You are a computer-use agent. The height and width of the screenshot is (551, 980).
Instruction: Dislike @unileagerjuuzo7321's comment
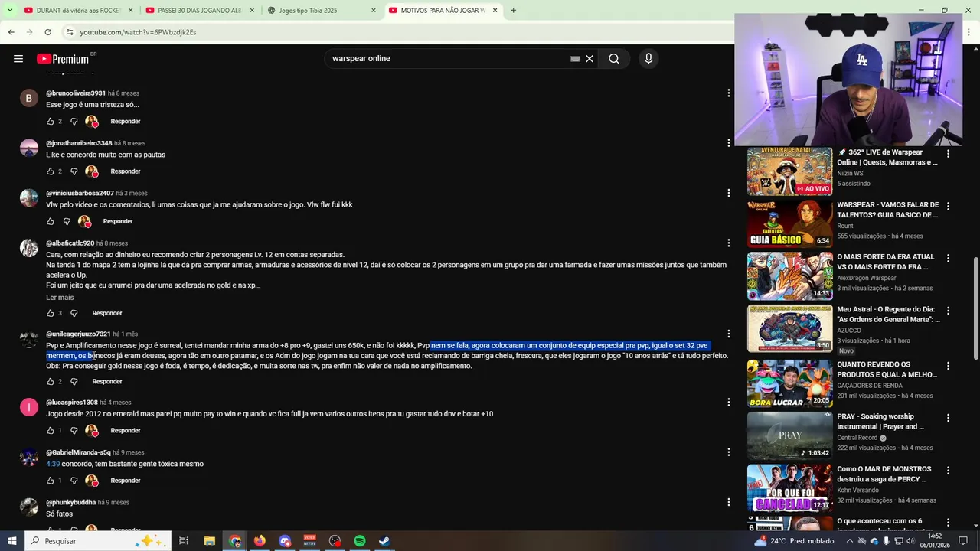coord(74,381)
